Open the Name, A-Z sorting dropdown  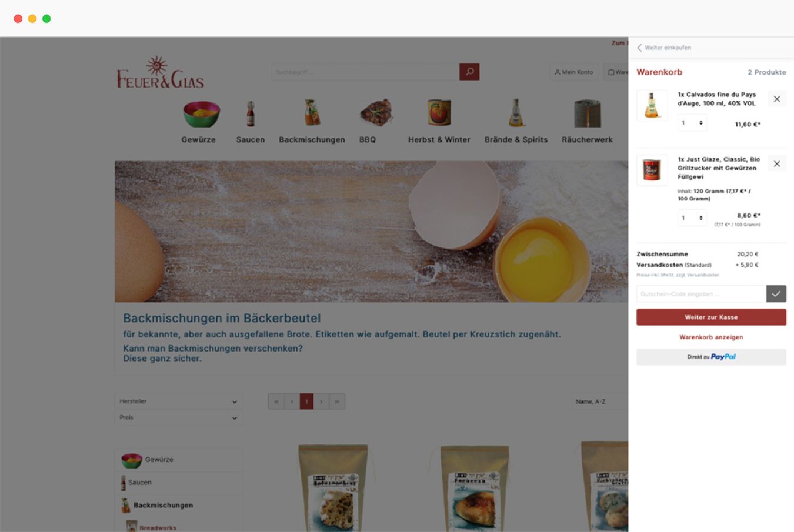coord(600,401)
